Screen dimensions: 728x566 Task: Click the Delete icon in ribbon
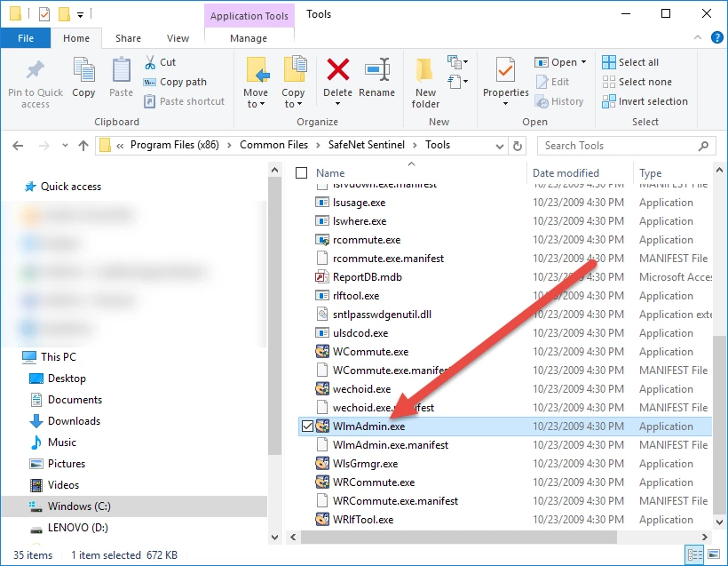point(337,71)
